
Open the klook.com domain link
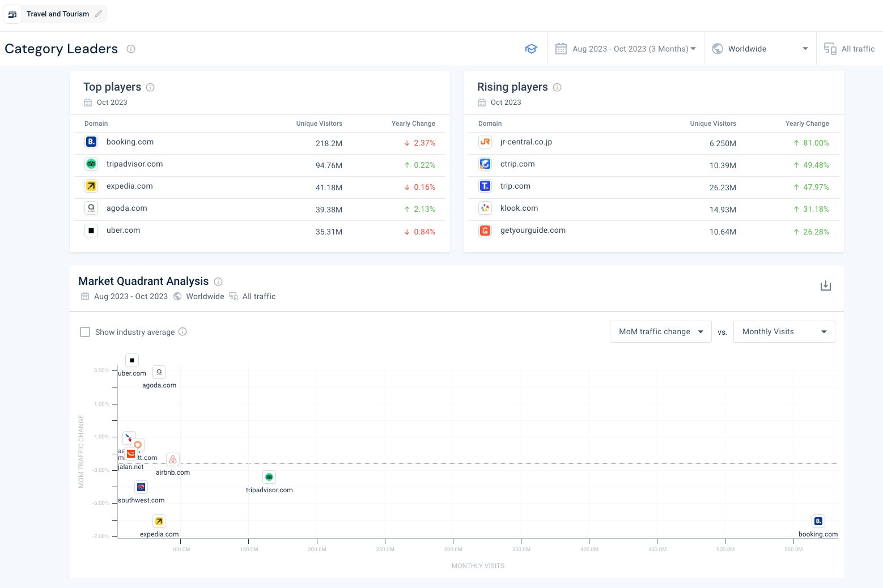[519, 208]
